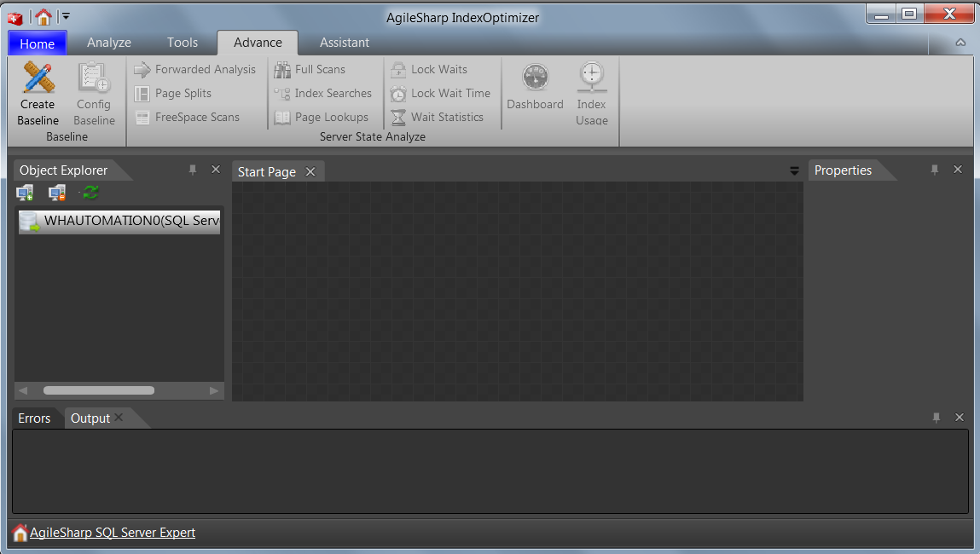This screenshot has width=980, height=554.
Task: Open Config Baseline in the ribbon
Action: click(x=94, y=94)
